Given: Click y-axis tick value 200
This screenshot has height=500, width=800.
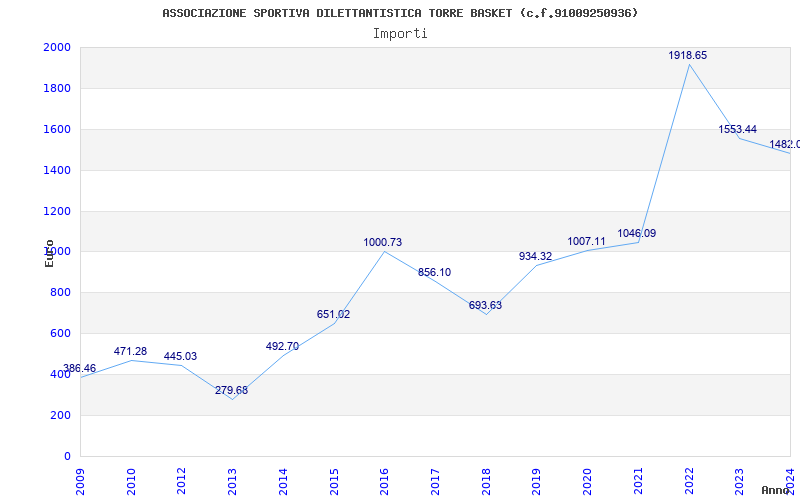Looking at the screenshot, I should (x=60, y=415).
